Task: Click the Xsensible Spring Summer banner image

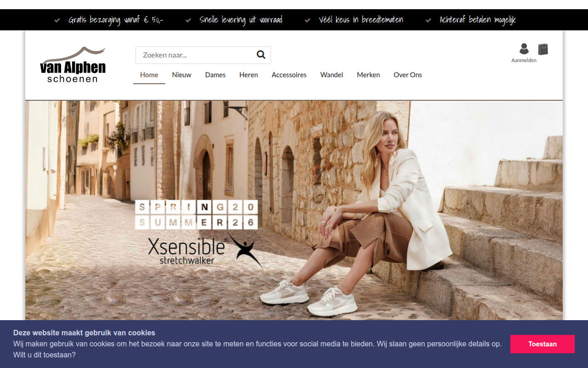Action: pyautogui.click(x=294, y=211)
